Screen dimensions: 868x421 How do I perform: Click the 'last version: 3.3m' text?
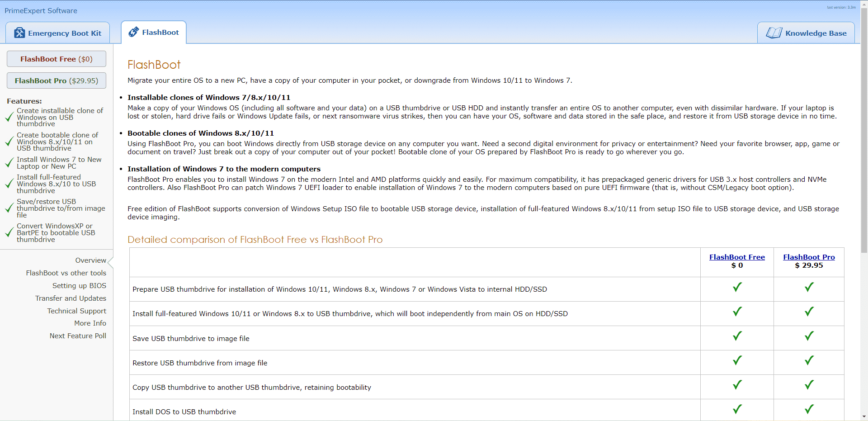pyautogui.click(x=841, y=7)
